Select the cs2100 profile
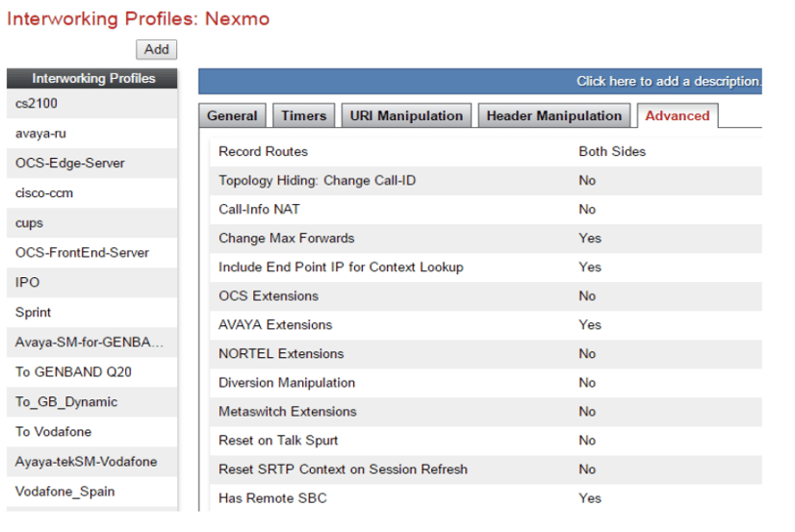 click(91, 103)
